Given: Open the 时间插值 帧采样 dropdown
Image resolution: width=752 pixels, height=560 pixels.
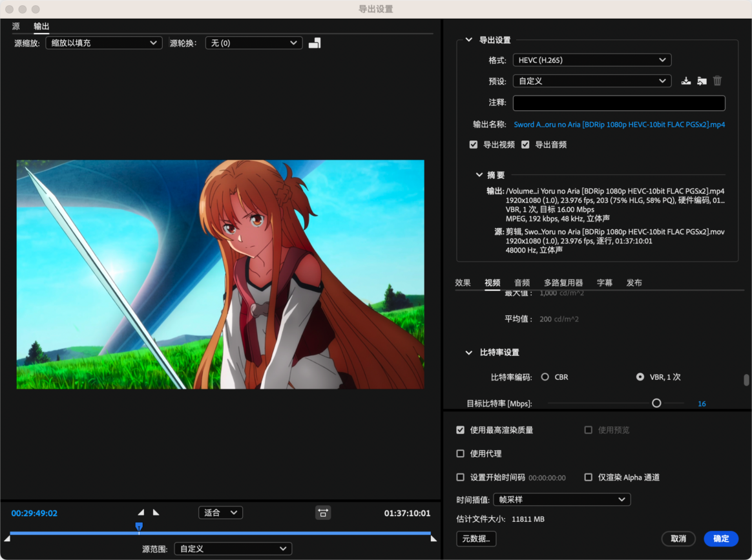Looking at the screenshot, I should click(x=561, y=499).
